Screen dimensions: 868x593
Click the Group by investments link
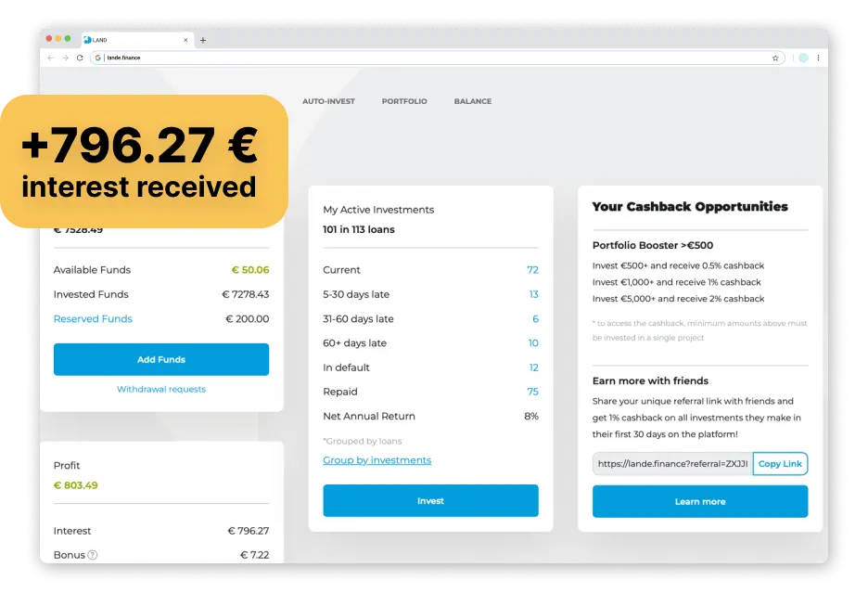pyautogui.click(x=377, y=459)
